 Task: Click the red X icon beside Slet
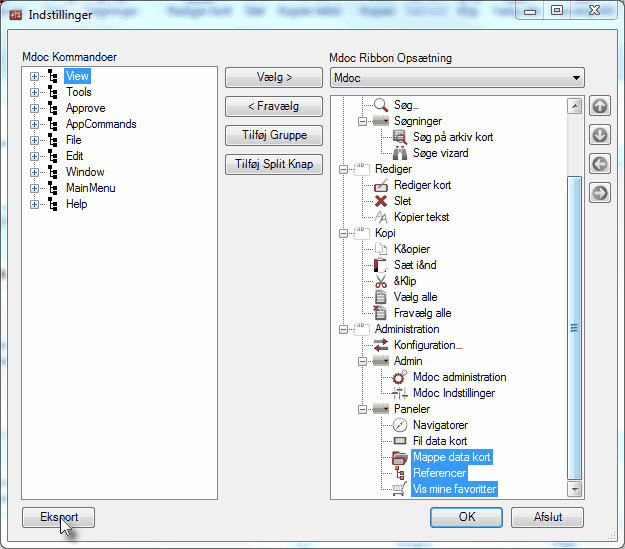pos(381,201)
